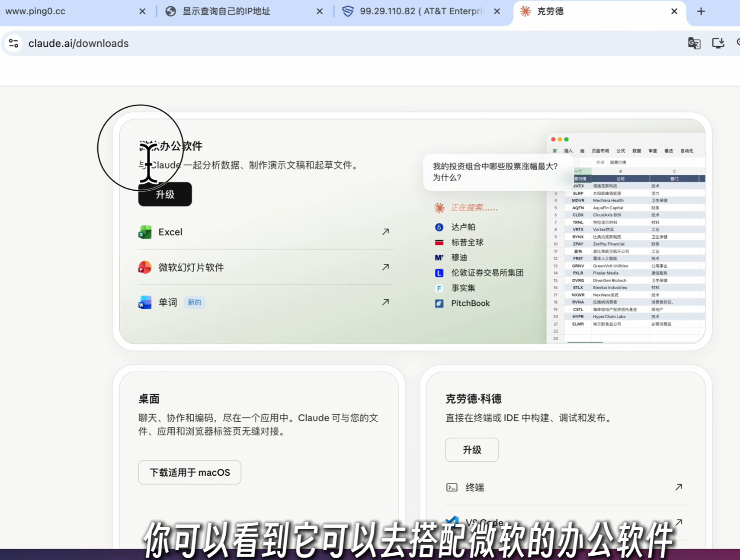Screen dimensions: 740x560
Task: Click the Claude starburst icon beside 正在搜索
Action: pos(439,208)
